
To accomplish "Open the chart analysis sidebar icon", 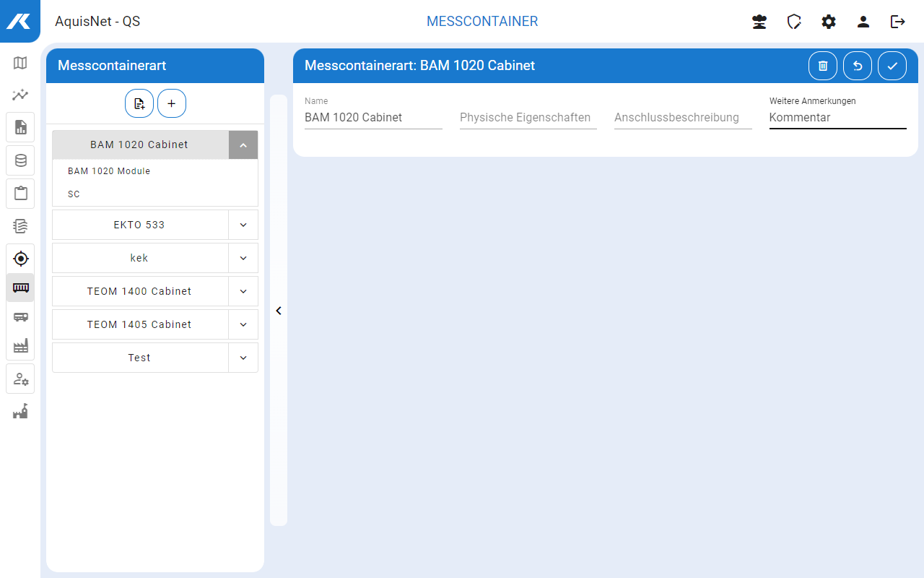I will click(x=20, y=95).
